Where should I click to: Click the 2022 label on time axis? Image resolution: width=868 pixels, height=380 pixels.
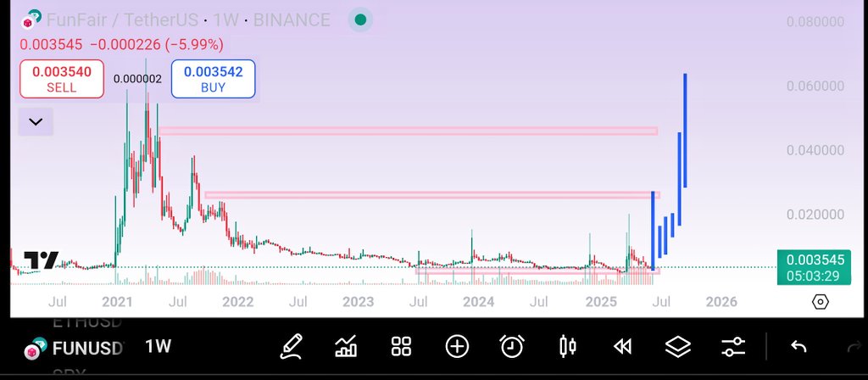[x=237, y=302]
